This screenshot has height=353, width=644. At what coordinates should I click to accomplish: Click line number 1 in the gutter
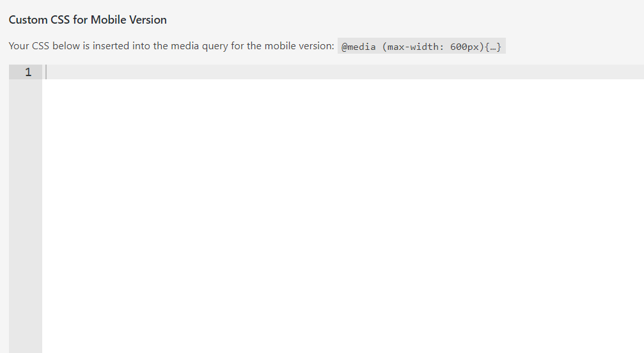tap(27, 72)
